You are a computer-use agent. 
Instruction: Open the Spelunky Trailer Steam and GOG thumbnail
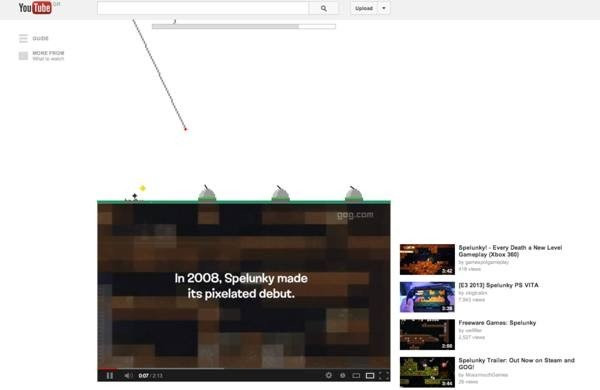coord(427,372)
